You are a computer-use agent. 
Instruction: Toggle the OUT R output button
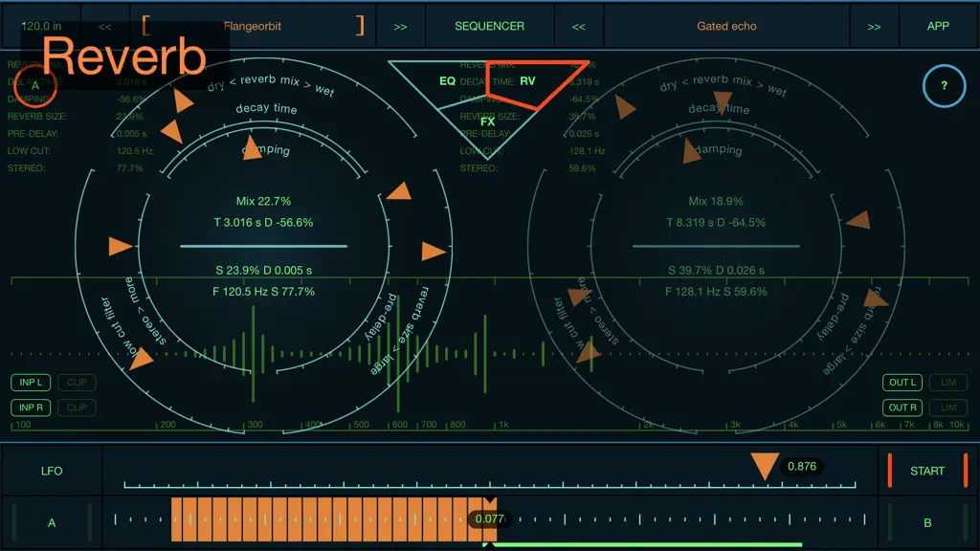pos(902,408)
